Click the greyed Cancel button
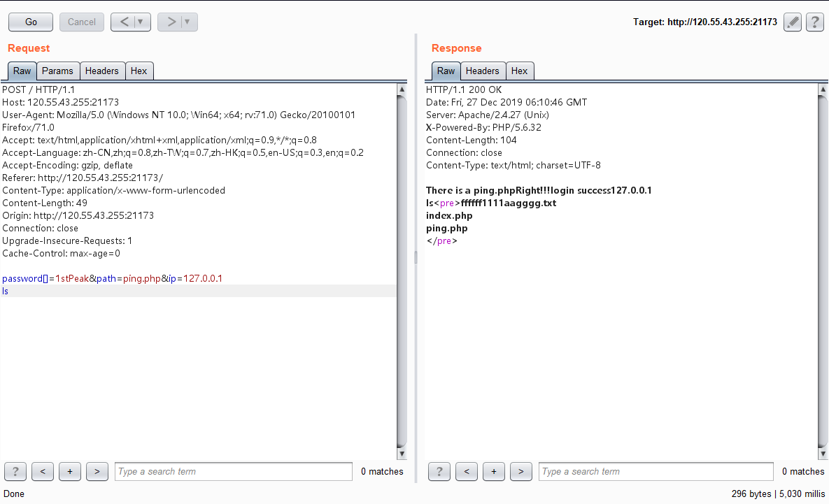 point(81,22)
